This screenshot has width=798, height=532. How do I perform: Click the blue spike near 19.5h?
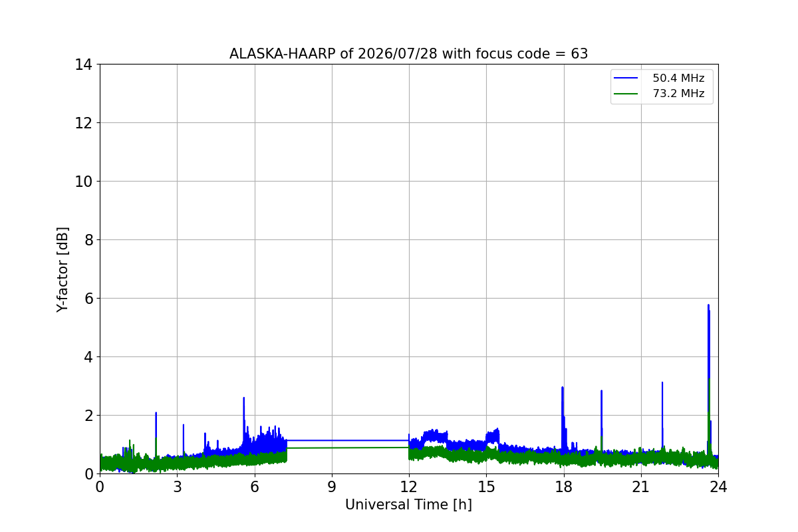(601, 392)
